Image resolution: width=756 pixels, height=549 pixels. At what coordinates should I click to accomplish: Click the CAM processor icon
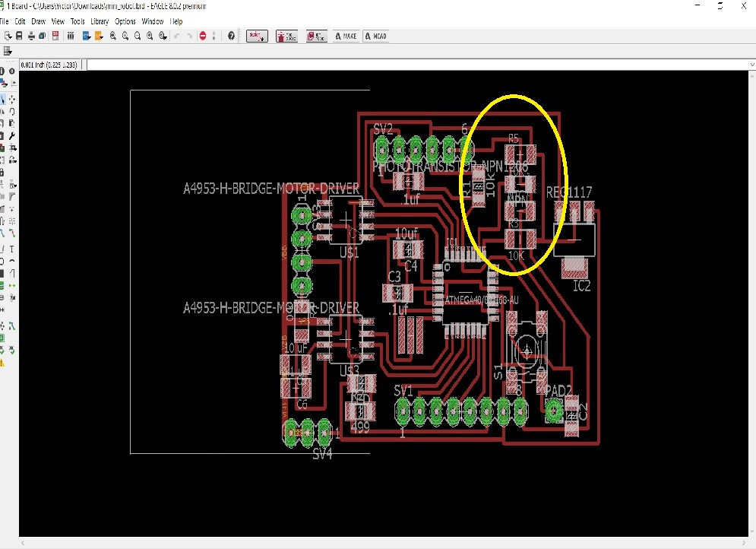tap(43, 36)
